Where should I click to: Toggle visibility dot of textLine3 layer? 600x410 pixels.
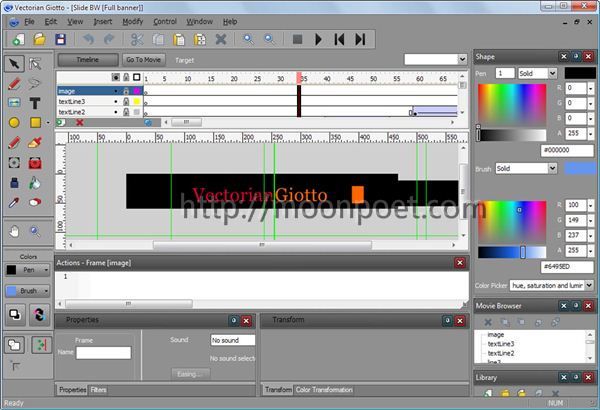(x=116, y=101)
